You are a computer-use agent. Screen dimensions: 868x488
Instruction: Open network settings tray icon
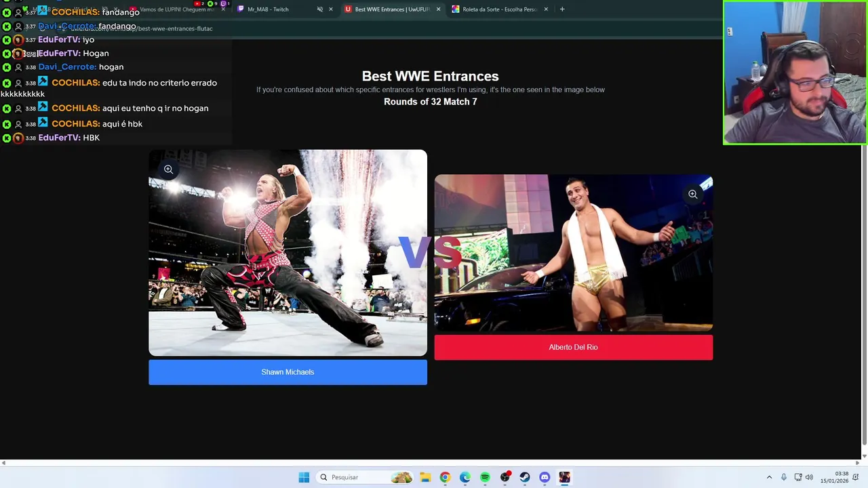(798, 477)
